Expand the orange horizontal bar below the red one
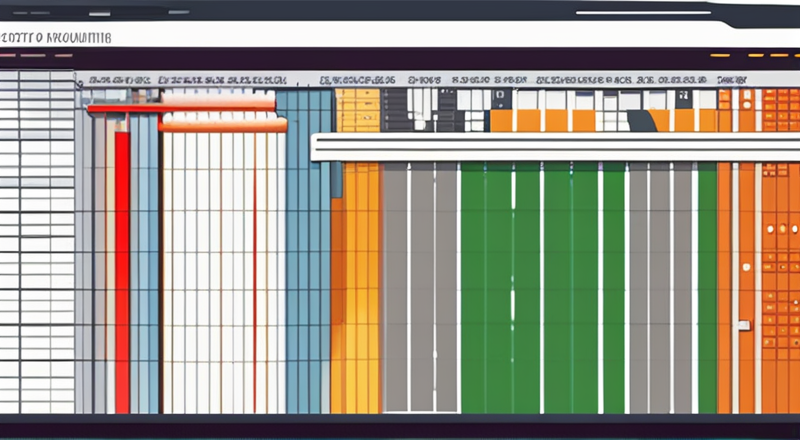The width and height of the screenshot is (800, 440). pos(223,126)
